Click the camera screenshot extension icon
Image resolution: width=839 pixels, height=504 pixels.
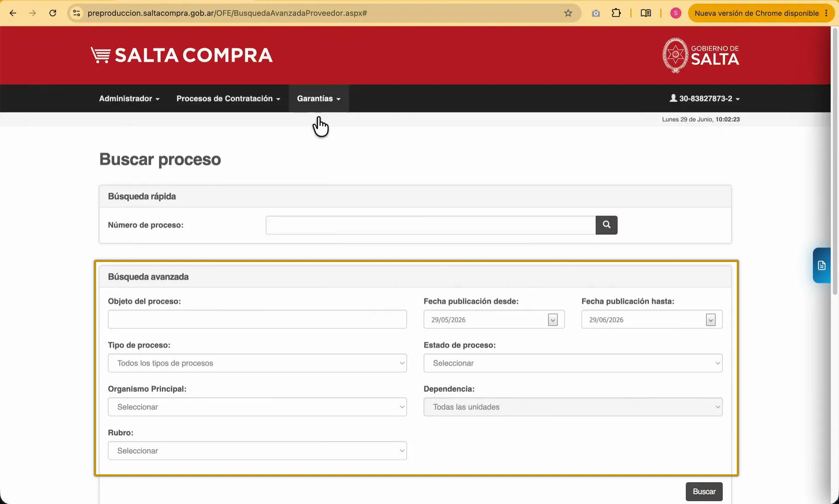[596, 14]
